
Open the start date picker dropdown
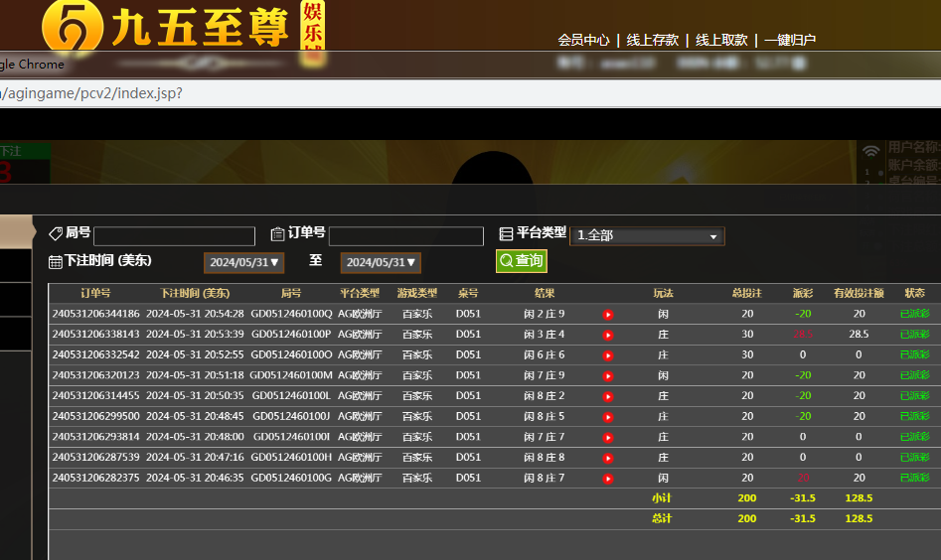[x=244, y=263]
